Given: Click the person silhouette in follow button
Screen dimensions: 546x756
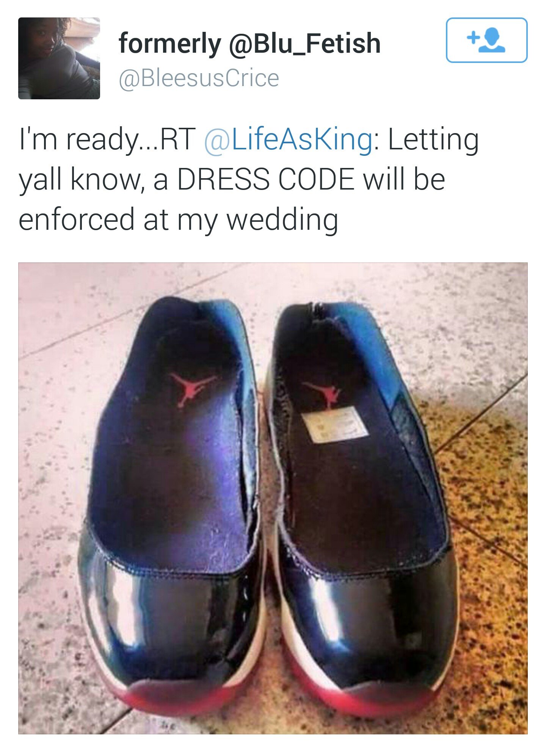Looking at the screenshot, I should 492,41.
